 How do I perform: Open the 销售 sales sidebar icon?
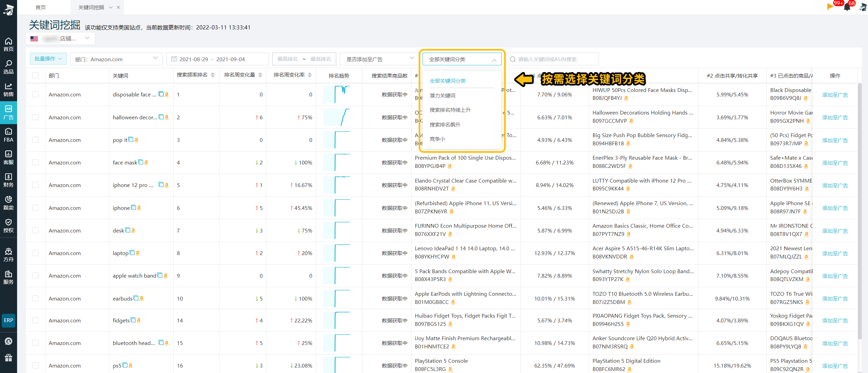8,90
